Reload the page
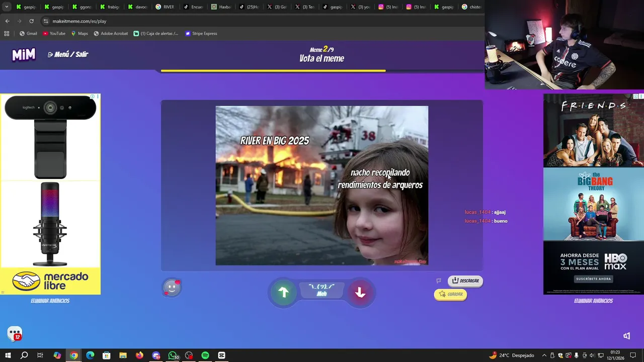The width and height of the screenshot is (644, 362). click(x=31, y=21)
